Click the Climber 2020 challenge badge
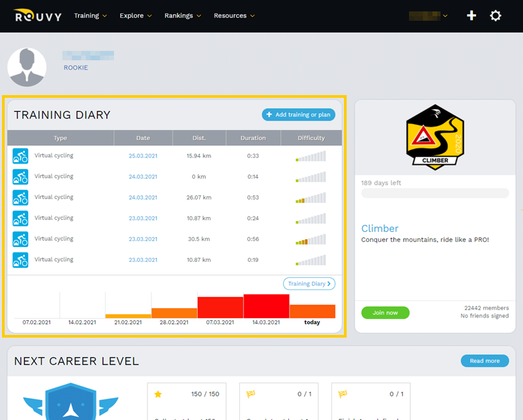Screen dimensions: 523x420 coord(435,137)
